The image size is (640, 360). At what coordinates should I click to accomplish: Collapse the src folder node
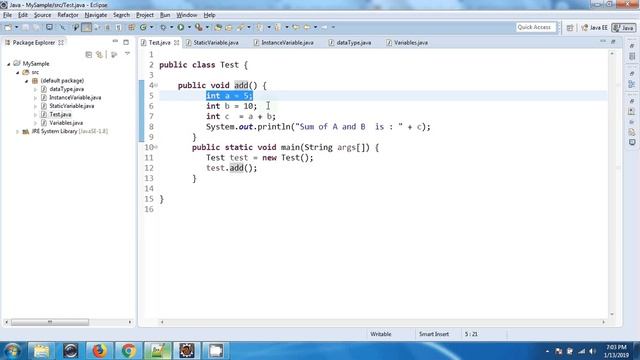click(18, 72)
